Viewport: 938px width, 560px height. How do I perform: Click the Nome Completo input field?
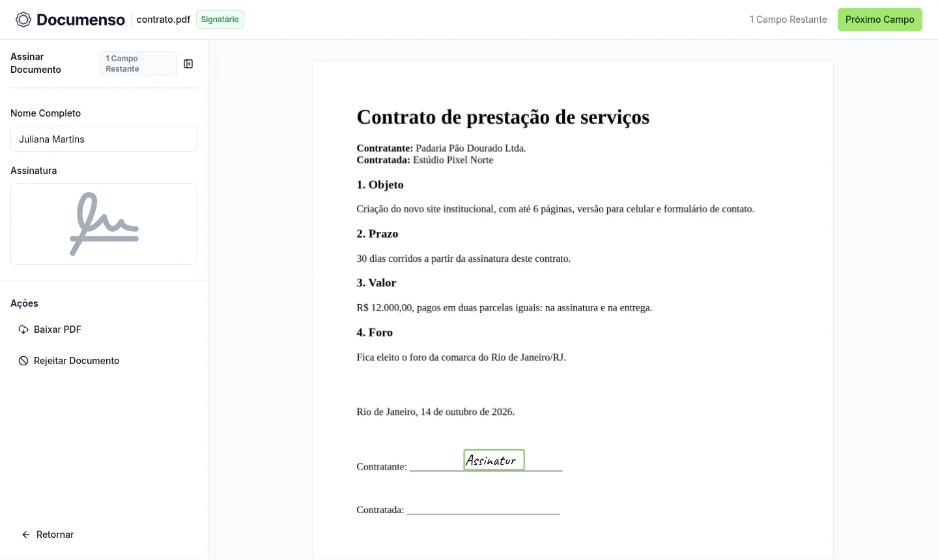click(x=104, y=139)
